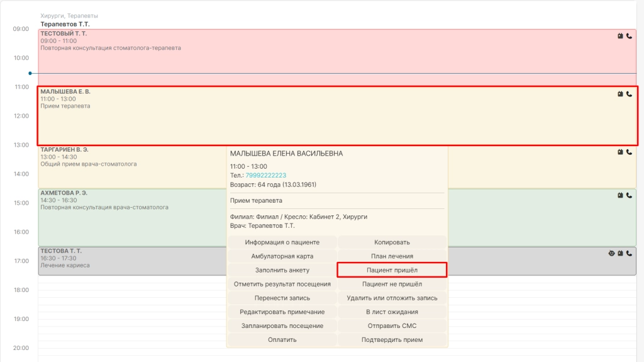Click the calendar icon on МАЛЫШЕВА Е. В. appointment
The width and height of the screenshot is (644, 362).
point(620,94)
